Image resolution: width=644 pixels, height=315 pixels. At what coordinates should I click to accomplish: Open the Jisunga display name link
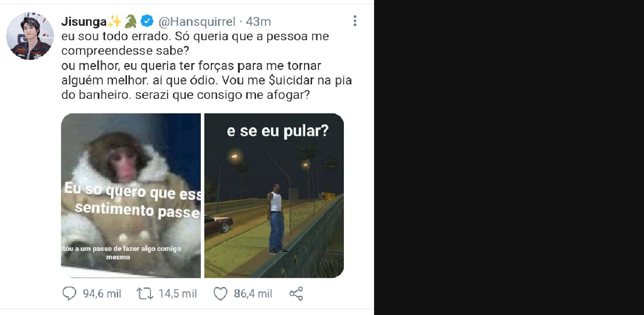point(84,21)
